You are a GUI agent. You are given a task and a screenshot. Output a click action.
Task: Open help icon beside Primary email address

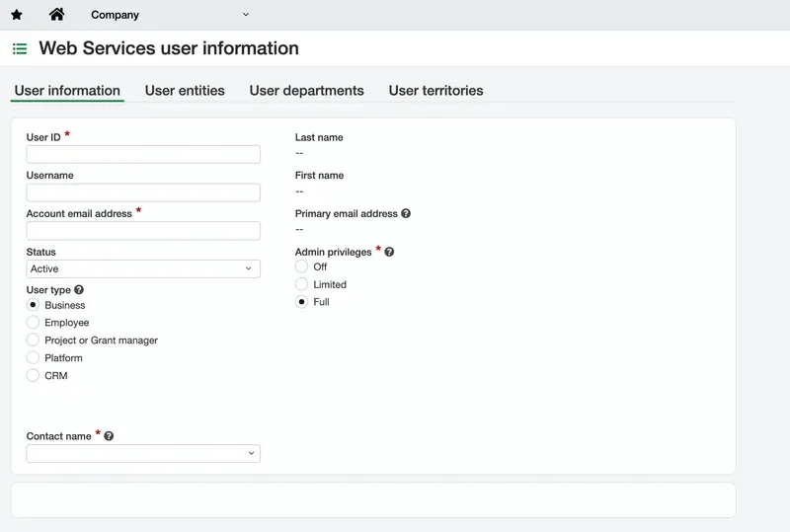tap(406, 213)
